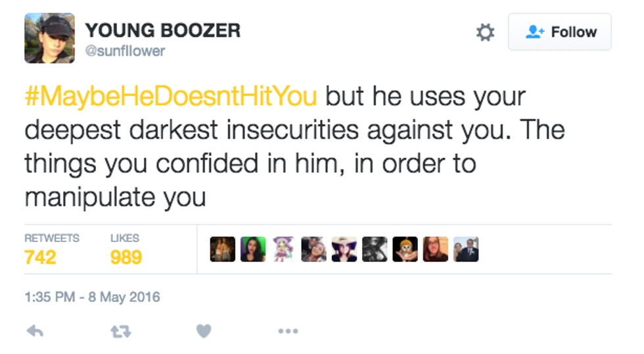
Task: Click the last avatar showing a couple
Action: (466, 249)
